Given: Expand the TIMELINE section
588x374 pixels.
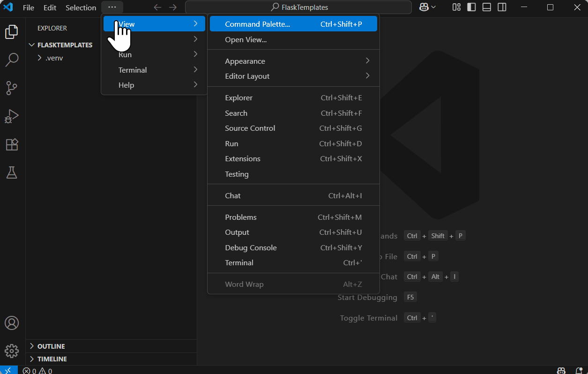Looking at the screenshot, I should pyautogui.click(x=112, y=359).
